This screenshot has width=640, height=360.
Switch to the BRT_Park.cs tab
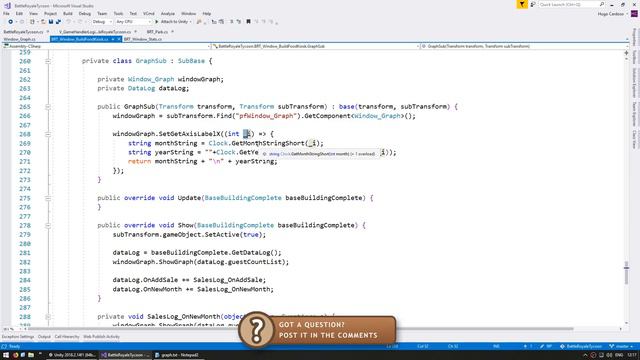click(x=157, y=32)
